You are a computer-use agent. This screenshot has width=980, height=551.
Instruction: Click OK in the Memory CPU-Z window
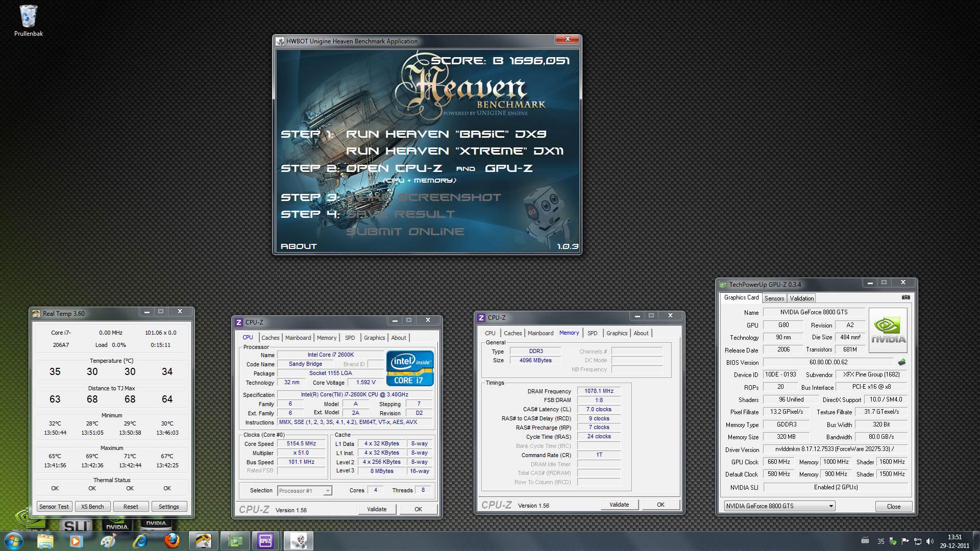click(660, 505)
